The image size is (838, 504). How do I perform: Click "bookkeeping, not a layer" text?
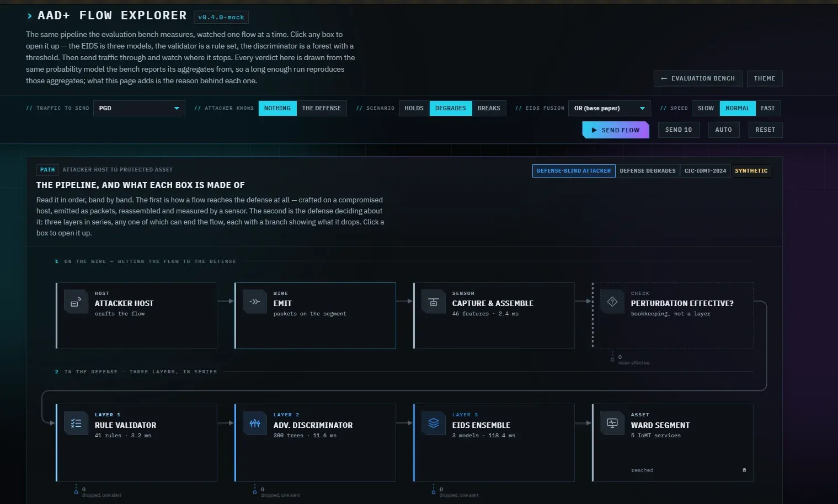coord(670,314)
